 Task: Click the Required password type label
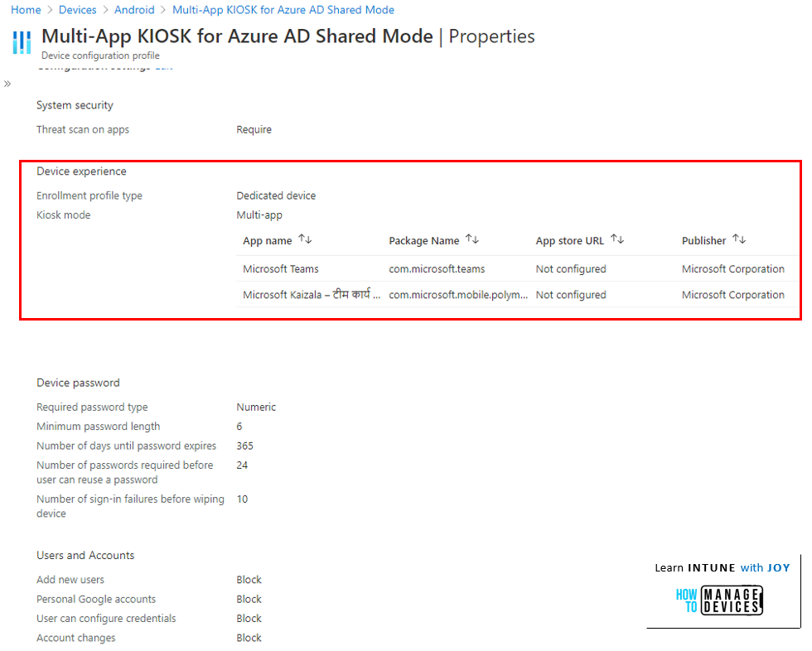[92, 407]
